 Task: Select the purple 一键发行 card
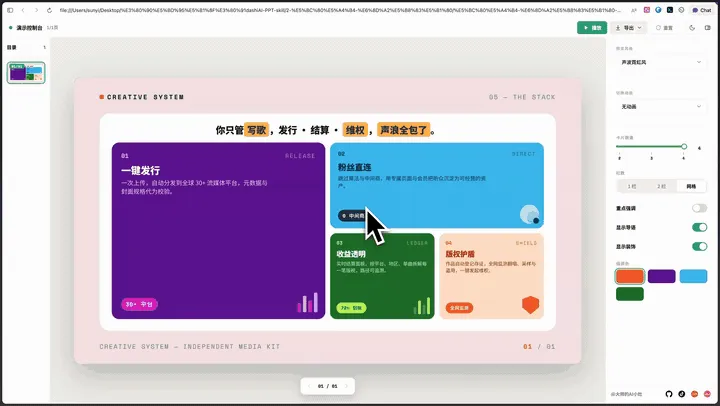(x=218, y=231)
